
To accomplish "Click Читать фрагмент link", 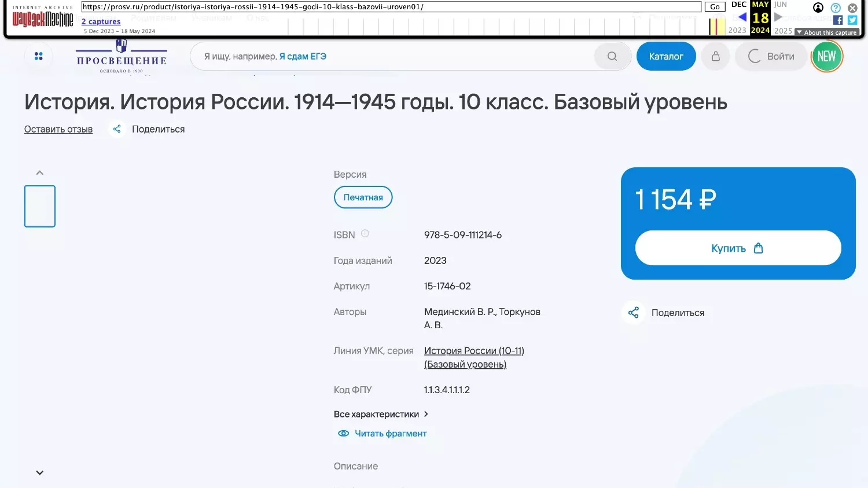I will pyautogui.click(x=391, y=434).
